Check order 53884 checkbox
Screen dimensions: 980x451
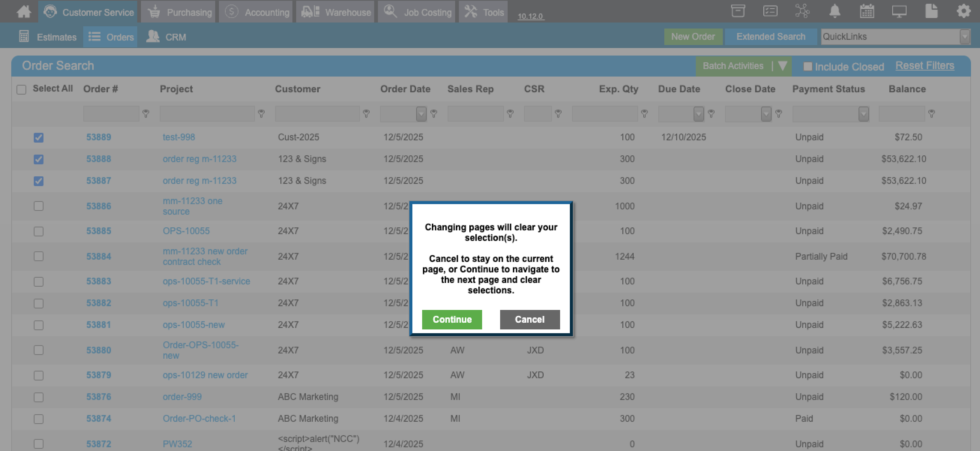coord(38,256)
